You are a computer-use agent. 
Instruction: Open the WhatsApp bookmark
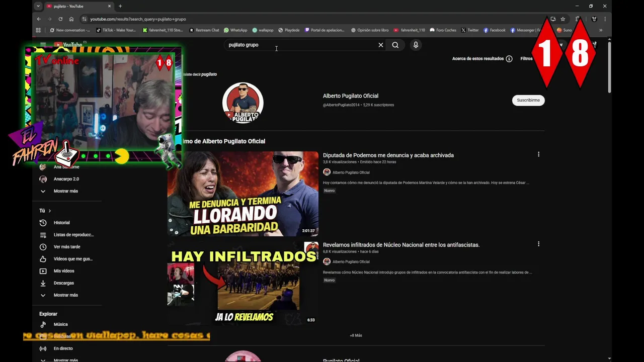[x=235, y=30]
